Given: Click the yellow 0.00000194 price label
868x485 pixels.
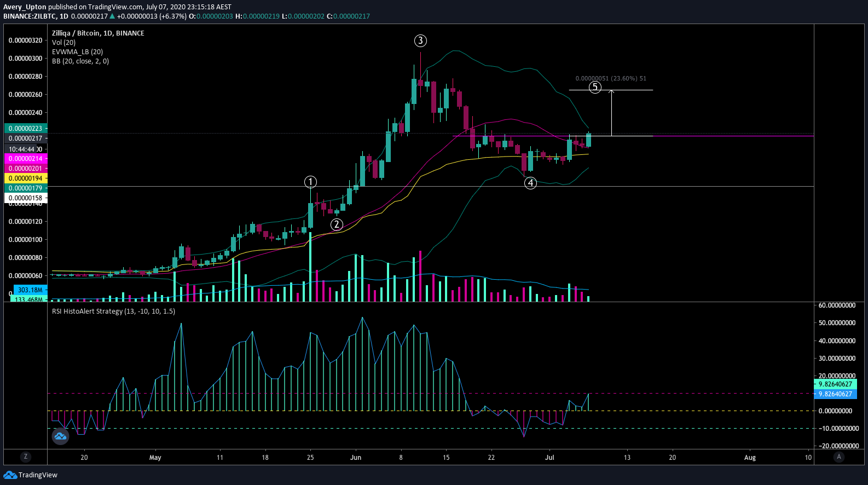Looking at the screenshot, I should coord(26,178).
